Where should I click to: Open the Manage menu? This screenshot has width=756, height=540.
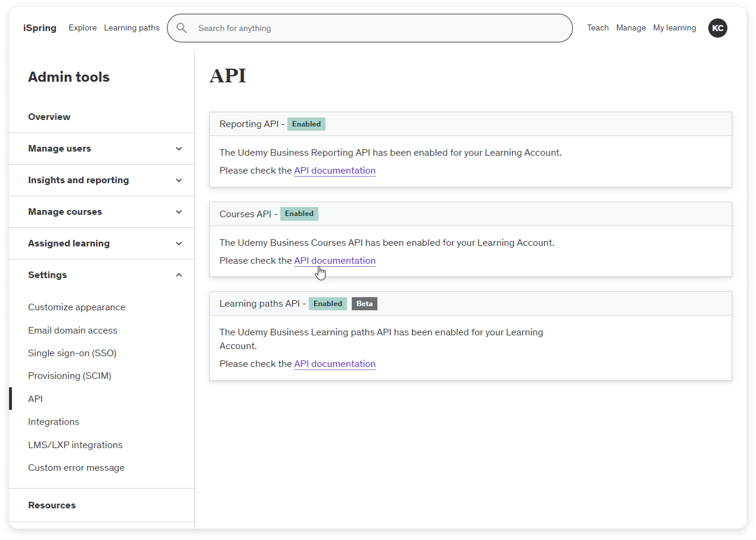(x=631, y=28)
